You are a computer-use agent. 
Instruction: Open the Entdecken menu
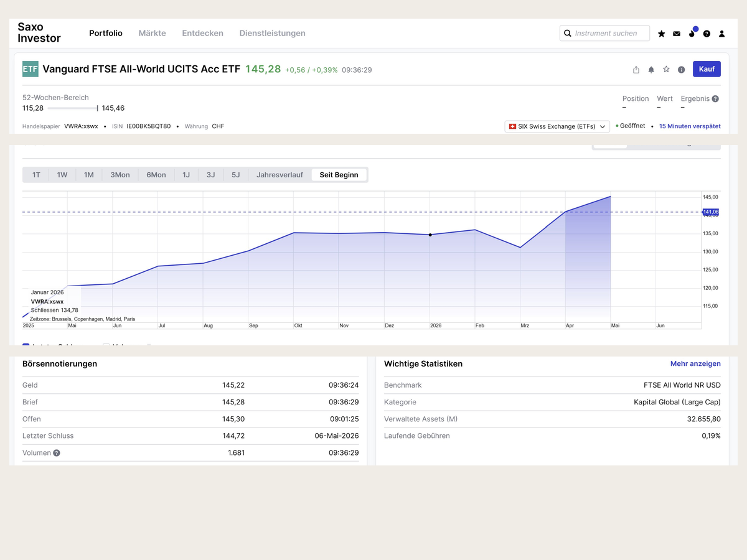coord(202,33)
